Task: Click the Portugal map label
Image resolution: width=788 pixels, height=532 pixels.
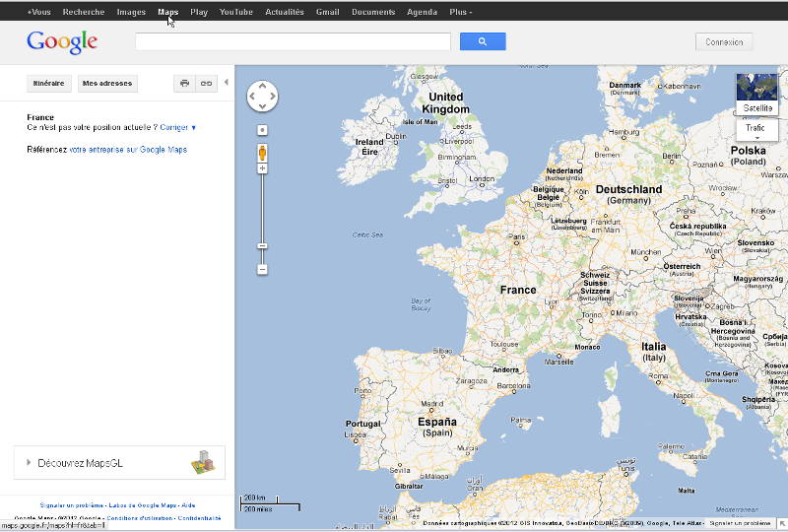Action: point(362,424)
